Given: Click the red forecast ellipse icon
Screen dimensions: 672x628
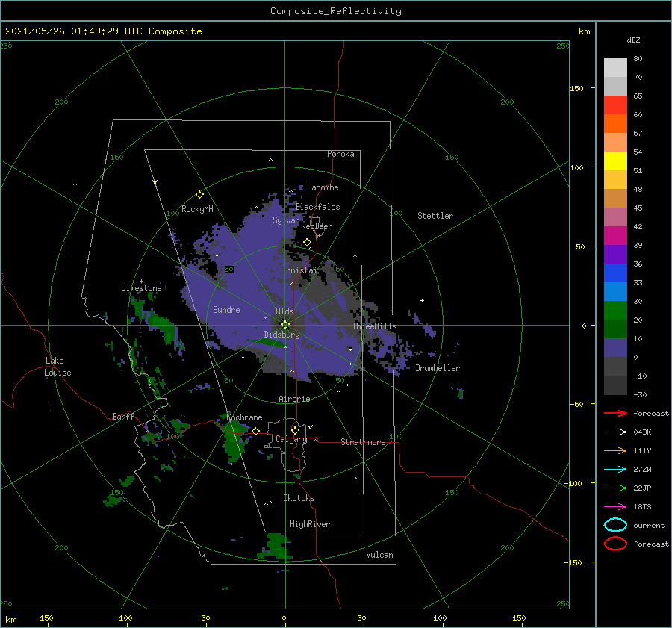Looking at the screenshot, I should tap(615, 544).
